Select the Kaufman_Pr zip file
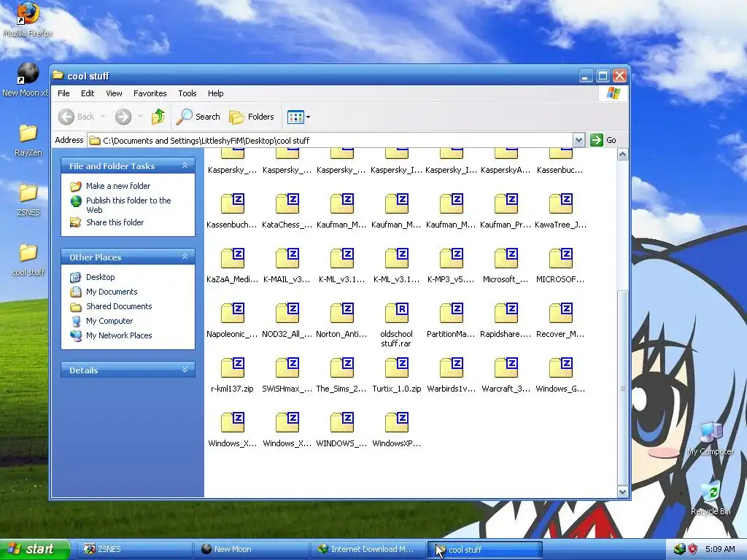The height and width of the screenshot is (560, 747). tap(506, 211)
